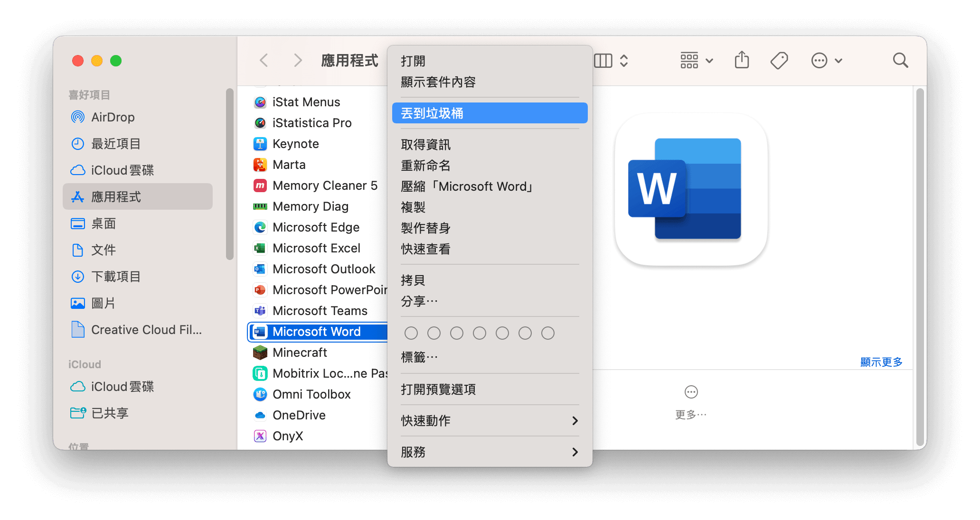Select iStat Menus in the app list
980x520 pixels.
coord(318,102)
